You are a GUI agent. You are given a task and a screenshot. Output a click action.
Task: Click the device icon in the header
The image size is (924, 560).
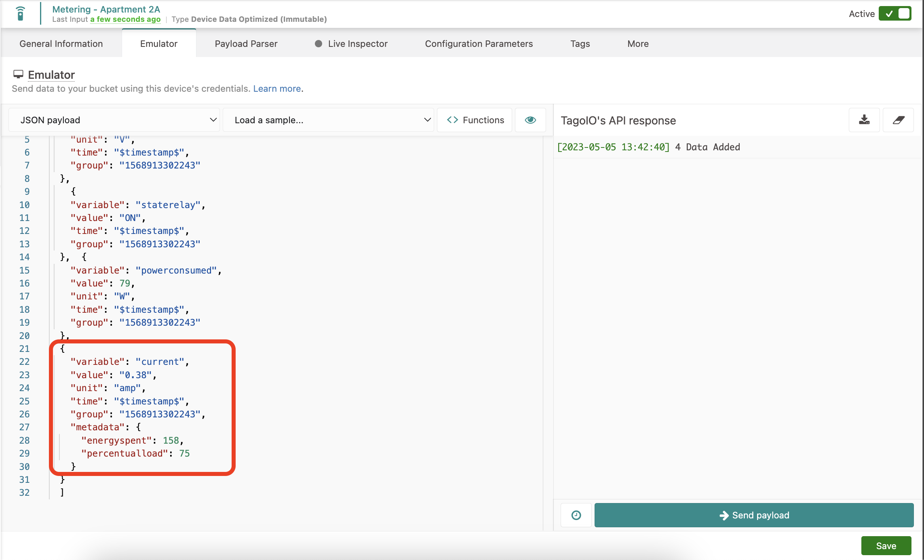click(20, 14)
